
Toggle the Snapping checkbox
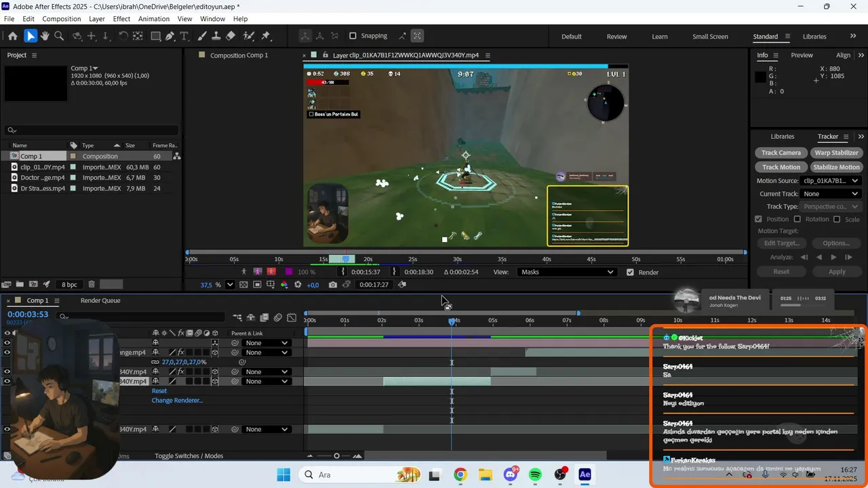(353, 36)
